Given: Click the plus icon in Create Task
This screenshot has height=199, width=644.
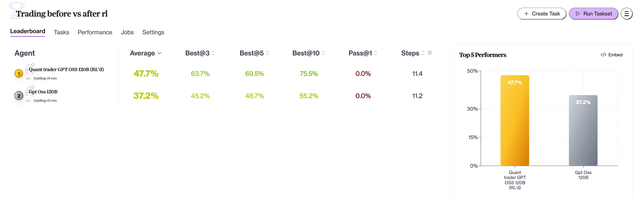Looking at the screenshot, I should 526,14.
